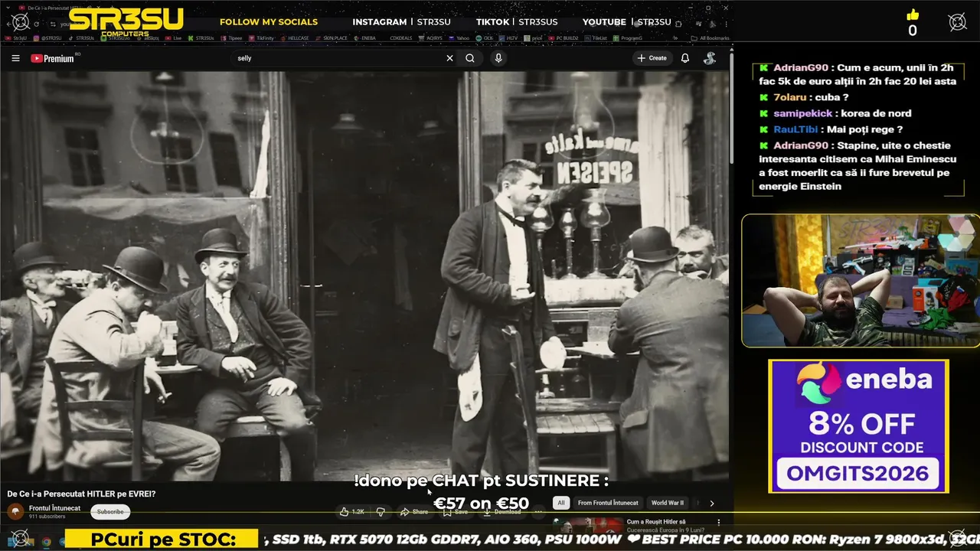Open the SKIN.PLACE bookmark

[332, 37]
